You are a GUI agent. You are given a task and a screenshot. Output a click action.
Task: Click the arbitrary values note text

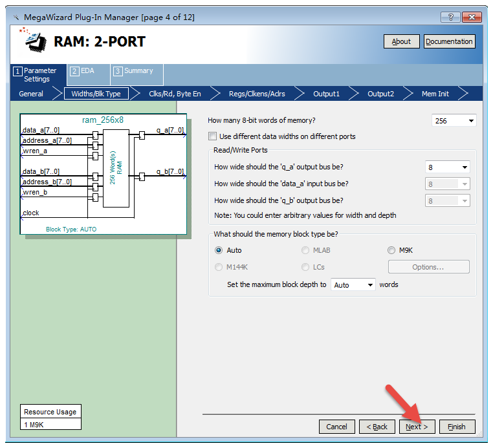tap(305, 215)
